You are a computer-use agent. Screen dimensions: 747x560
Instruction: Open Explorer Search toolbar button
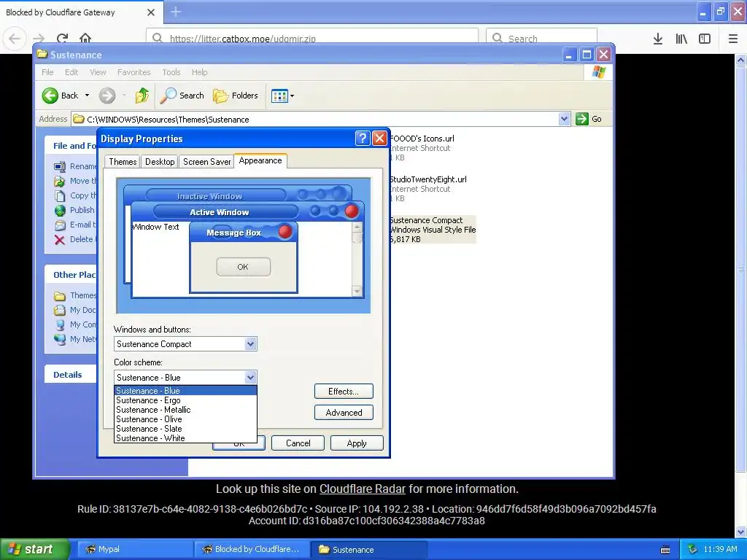(182, 96)
